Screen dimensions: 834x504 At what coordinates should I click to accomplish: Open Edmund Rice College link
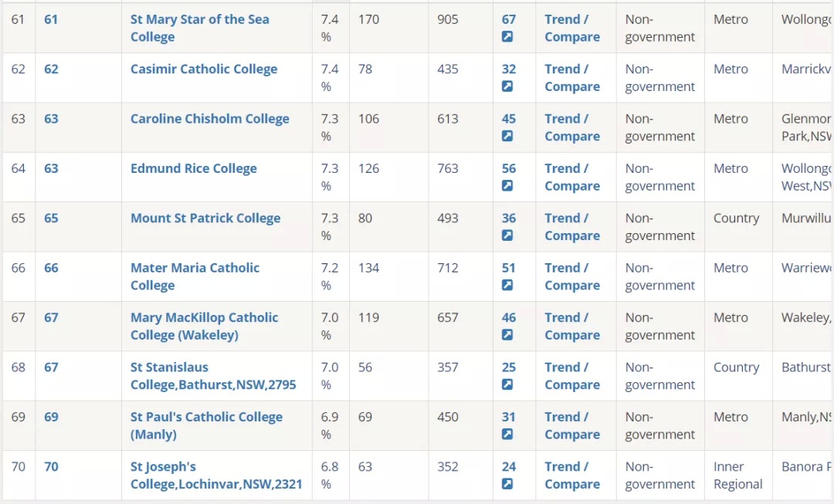click(194, 168)
